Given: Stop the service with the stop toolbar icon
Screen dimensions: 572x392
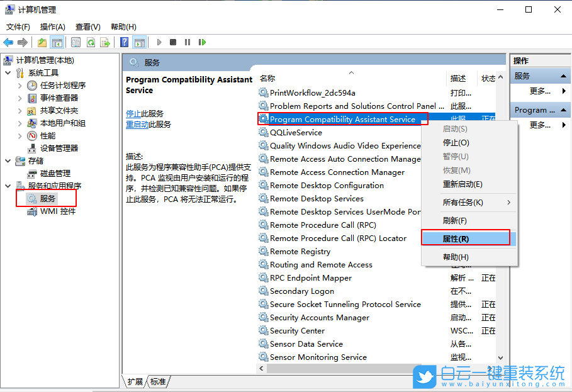Looking at the screenshot, I should point(172,42).
